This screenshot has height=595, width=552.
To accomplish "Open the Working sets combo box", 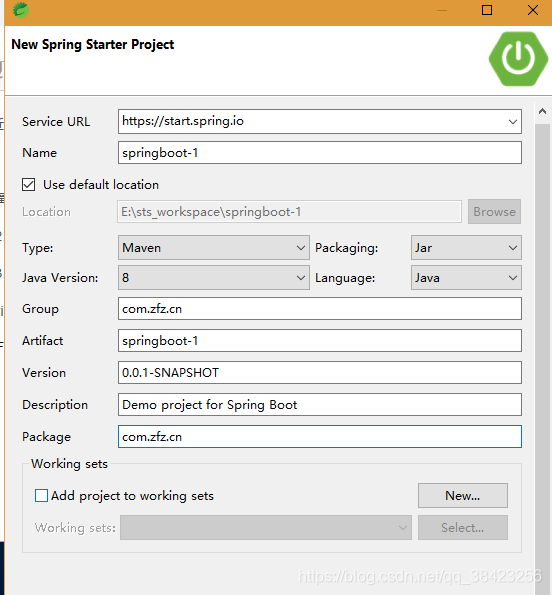I will point(266,527).
